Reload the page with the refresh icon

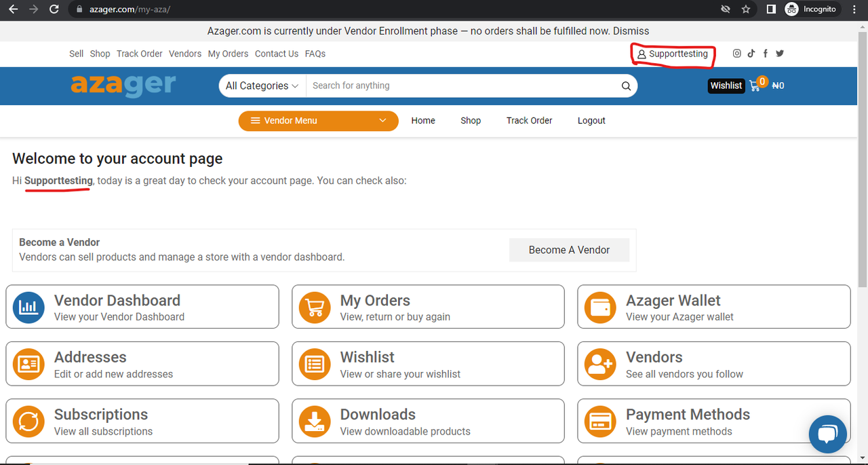[x=54, y=10]
